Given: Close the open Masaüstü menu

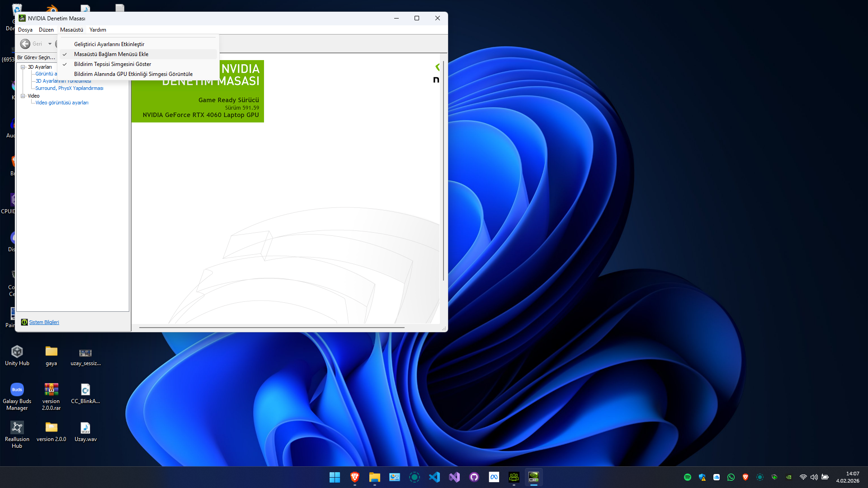Looking at the screenshot, I should point(71,30).
